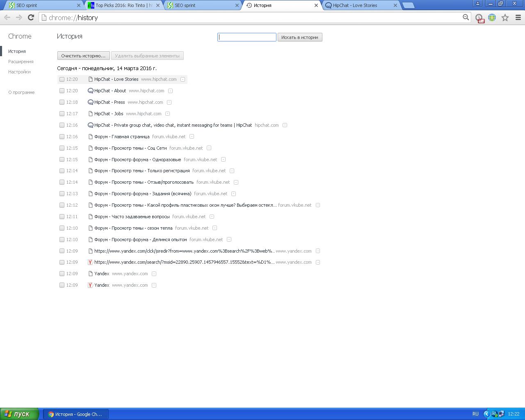Show hidden tray icons via the taskbar arrow
The height and width of the screenshot is (420, 525).
(486, 414)
